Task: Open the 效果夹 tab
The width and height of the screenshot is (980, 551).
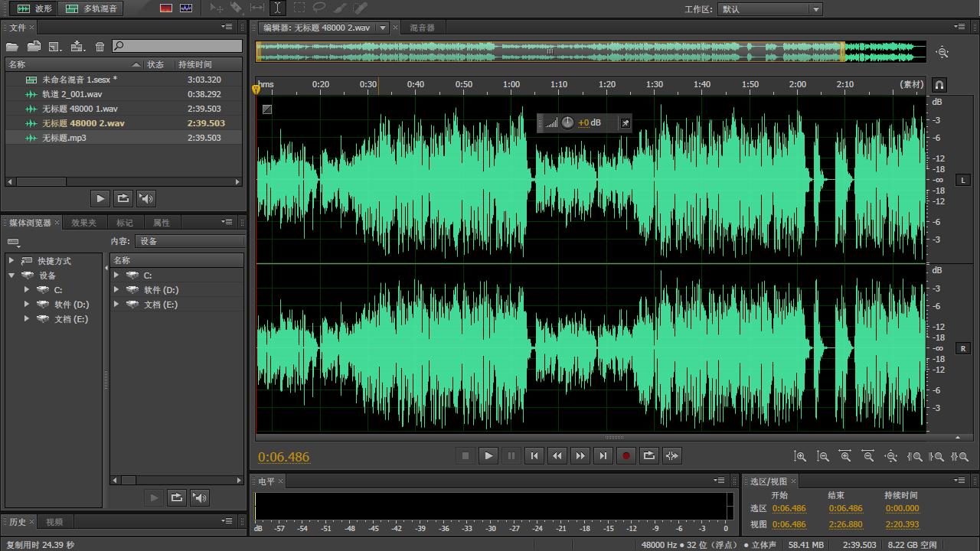Action: (83, 223)
